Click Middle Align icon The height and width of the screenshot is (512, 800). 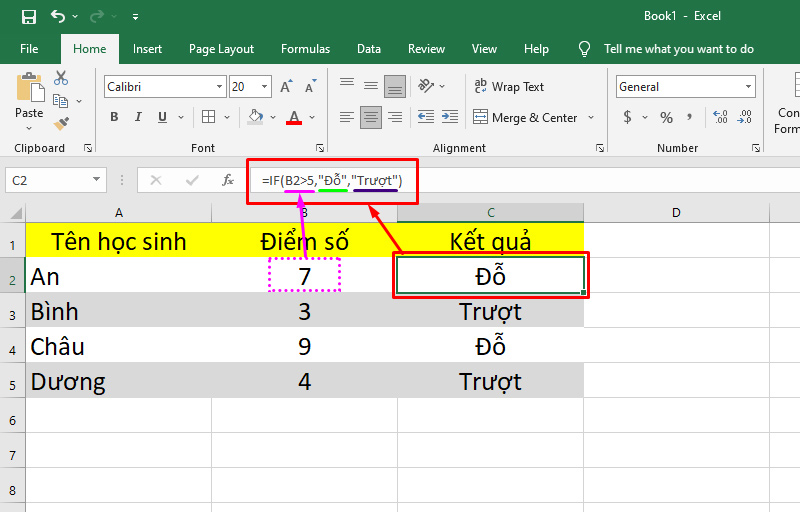click(371, 86)
